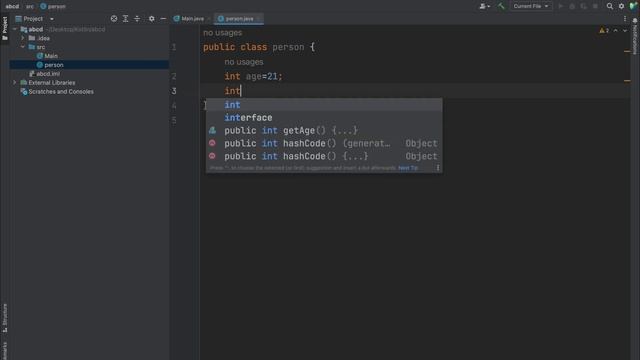Click the Select Opened File target icon
This screenshot has width=640, height=360.
coord(114,19)
